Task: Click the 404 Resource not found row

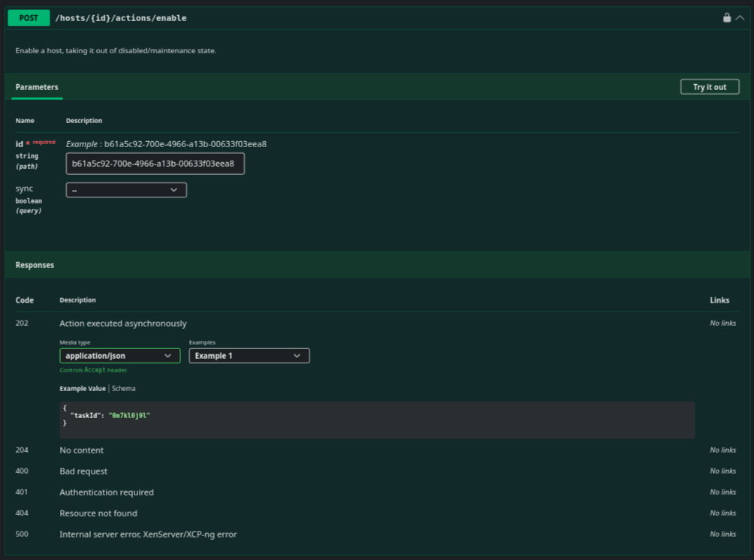Action: click(x=98, y=513)
